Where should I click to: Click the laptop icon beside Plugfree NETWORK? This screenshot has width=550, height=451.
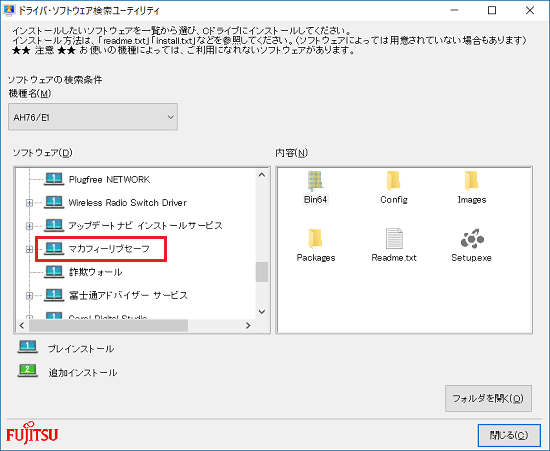point(54,179)
